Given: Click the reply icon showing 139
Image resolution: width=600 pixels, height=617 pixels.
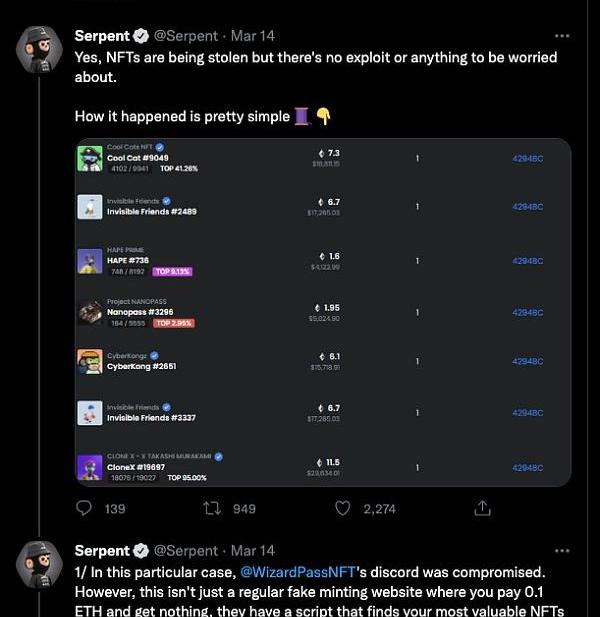Looking at the screenshot, I should [84, 508].
